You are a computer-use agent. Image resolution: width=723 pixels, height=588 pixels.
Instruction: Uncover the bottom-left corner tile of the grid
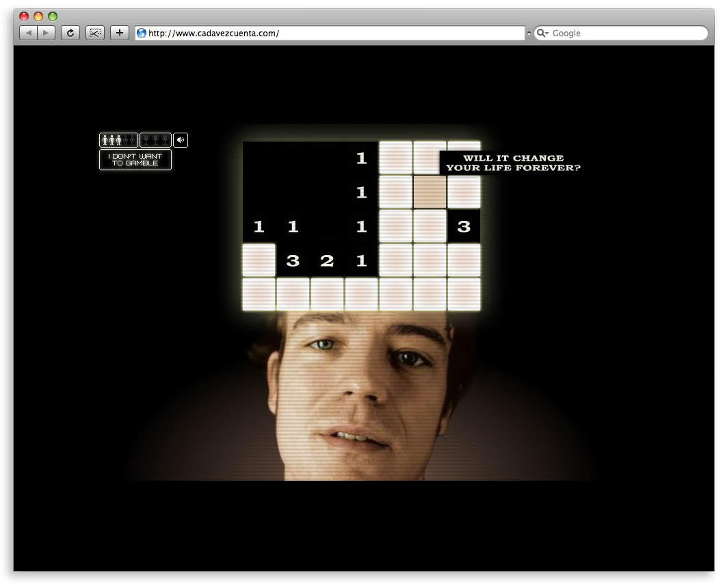click(x=259, y=295)
